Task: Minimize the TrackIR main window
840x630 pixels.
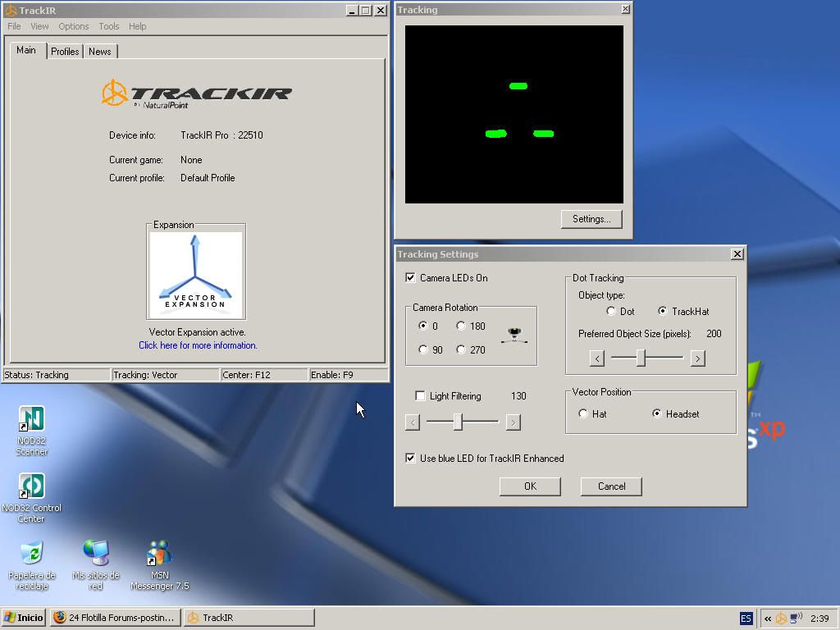Action: pyautogui.click(x=351, y=10)
